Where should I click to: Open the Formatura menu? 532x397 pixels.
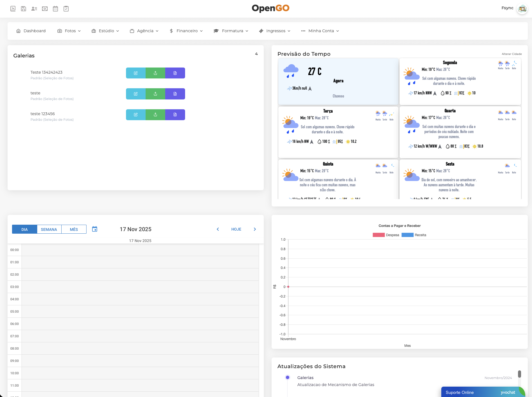pyautogui.click(x=231, y=31)
